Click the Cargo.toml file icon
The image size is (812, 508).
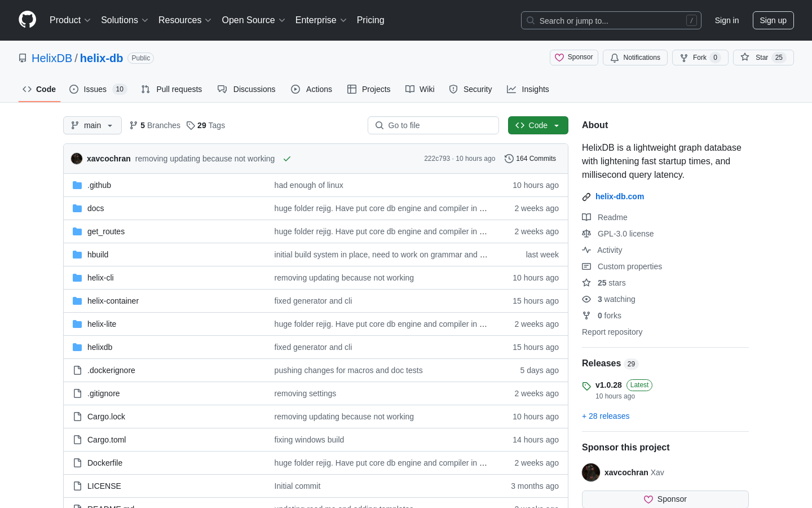click(77, 440)
